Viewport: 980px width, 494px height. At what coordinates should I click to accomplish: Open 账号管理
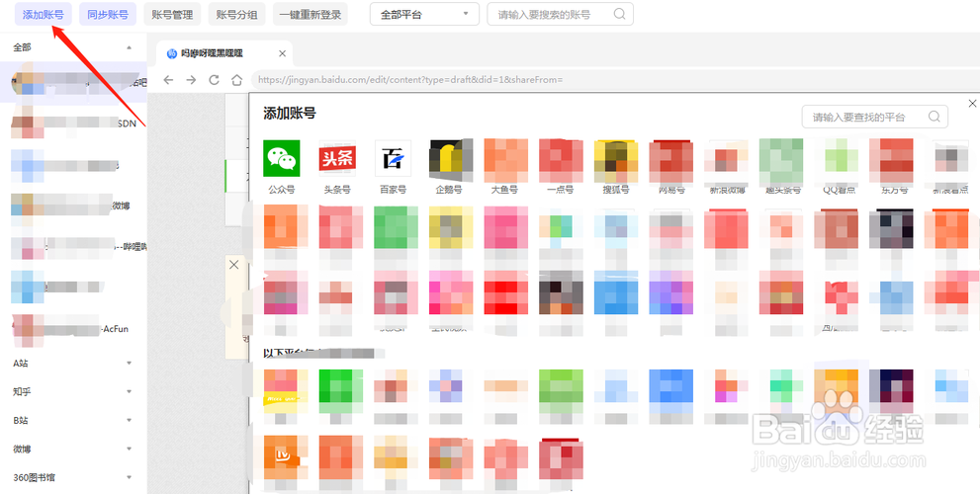click(x=172, y=15)
